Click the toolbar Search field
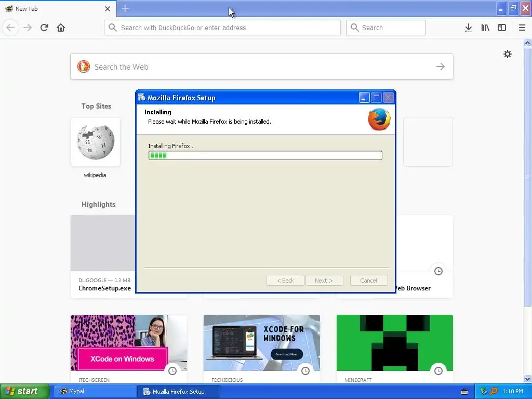Screen dimensions: 532x399 [x=385, y=28]
